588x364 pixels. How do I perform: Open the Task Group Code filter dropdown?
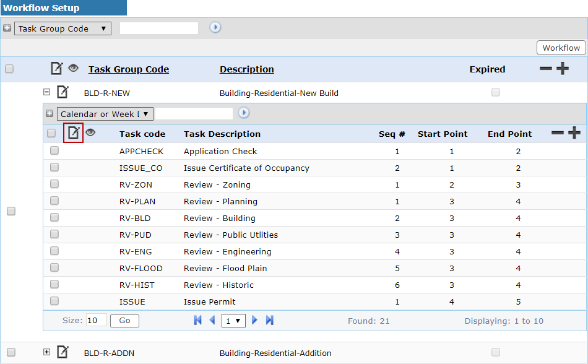click(x=63, y=28)
